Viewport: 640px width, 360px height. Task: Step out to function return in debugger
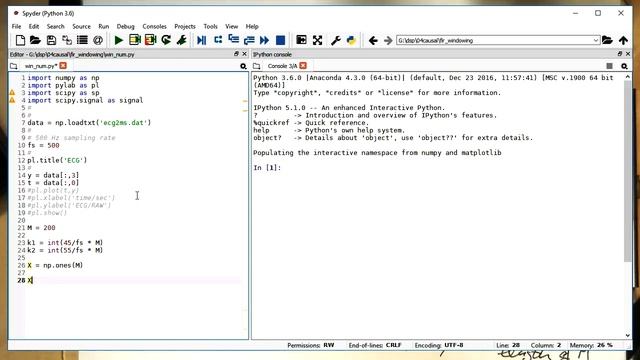point(249,40)
